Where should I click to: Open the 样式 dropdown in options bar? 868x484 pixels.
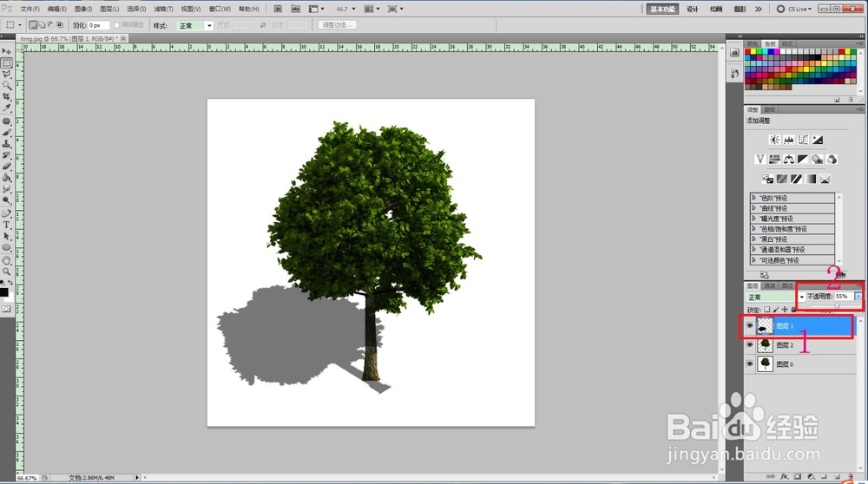tap(194, 26)
